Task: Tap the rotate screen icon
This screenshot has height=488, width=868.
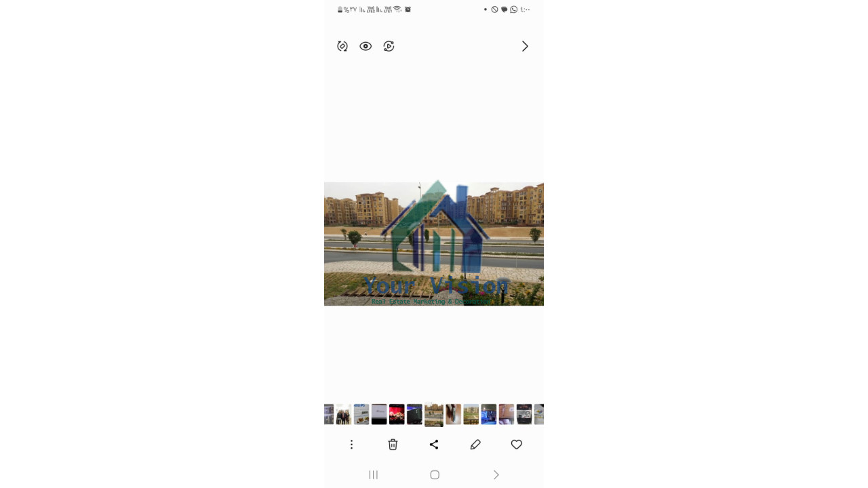Action: [342, 46]
